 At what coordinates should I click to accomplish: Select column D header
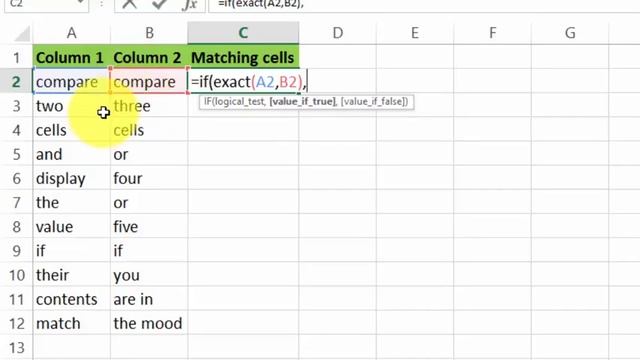click(x=338, y=33)
